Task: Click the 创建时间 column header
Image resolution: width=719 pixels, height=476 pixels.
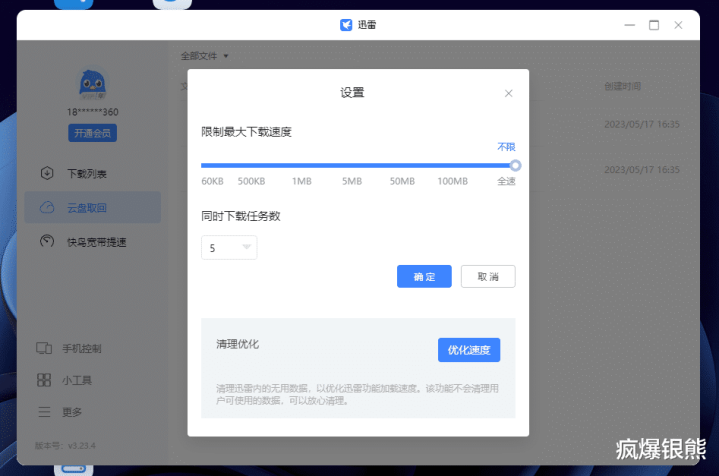Action: (x=622, y=86)
